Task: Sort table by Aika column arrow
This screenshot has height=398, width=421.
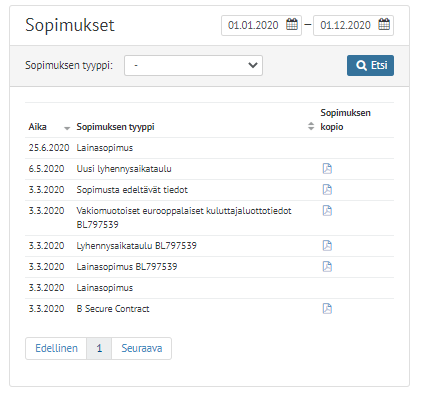Action: point(67,128)
